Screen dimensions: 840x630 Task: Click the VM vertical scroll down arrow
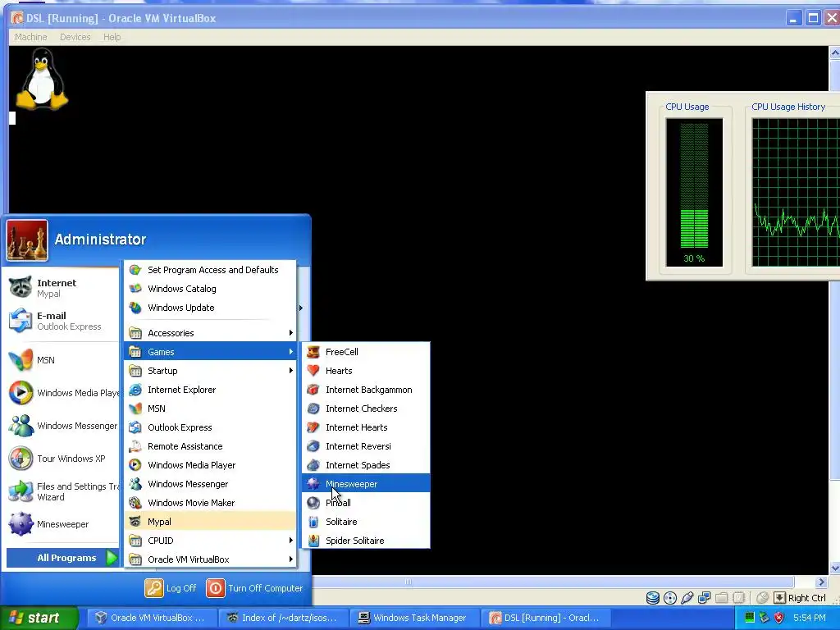834,568
